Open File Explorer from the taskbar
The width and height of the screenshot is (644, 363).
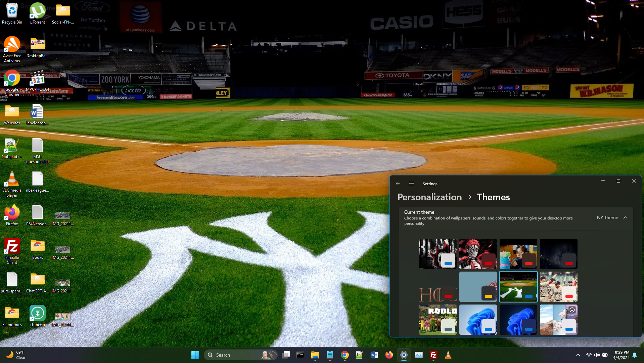pos(315,355)
